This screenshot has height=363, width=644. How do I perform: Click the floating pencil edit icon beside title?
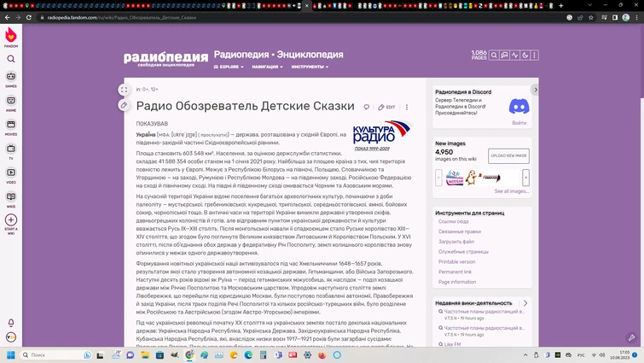[x=124, y=105]
